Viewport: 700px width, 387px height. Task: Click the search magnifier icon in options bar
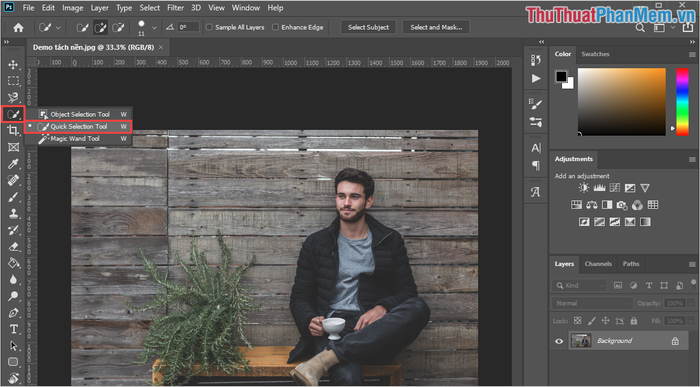(640, 28)
